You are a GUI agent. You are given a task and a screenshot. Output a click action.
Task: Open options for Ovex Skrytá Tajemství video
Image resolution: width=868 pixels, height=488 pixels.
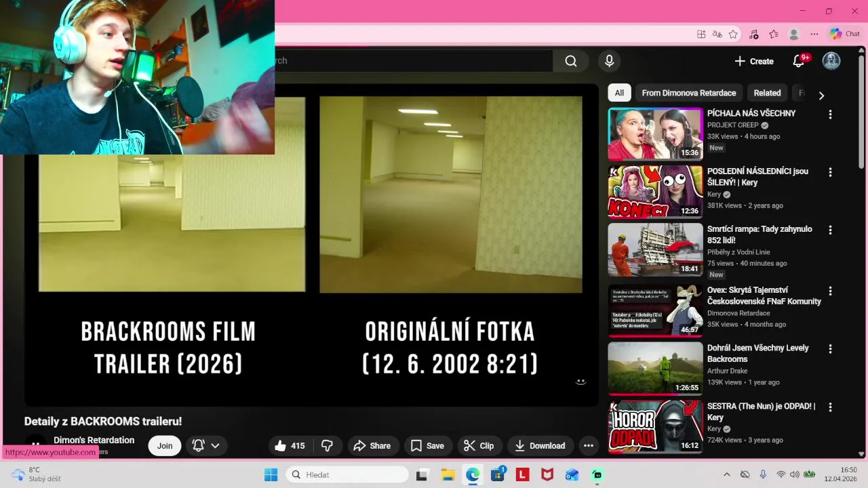point(830,291)
